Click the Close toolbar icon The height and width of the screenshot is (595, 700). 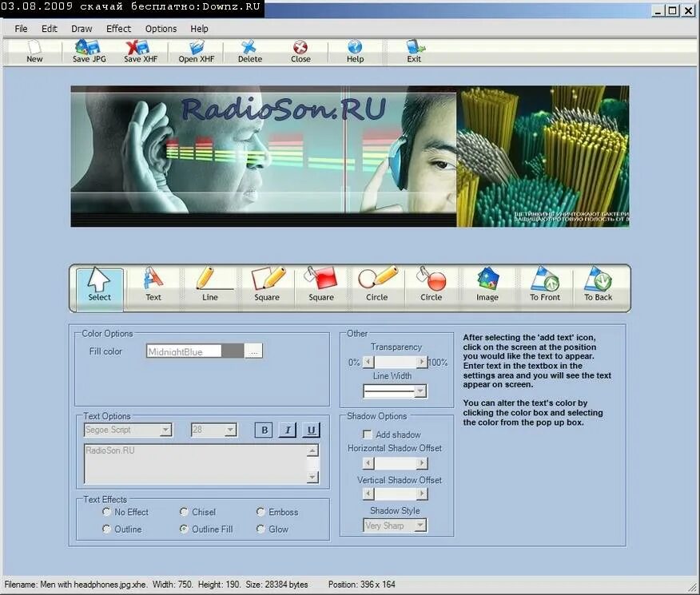pos(300,52)
